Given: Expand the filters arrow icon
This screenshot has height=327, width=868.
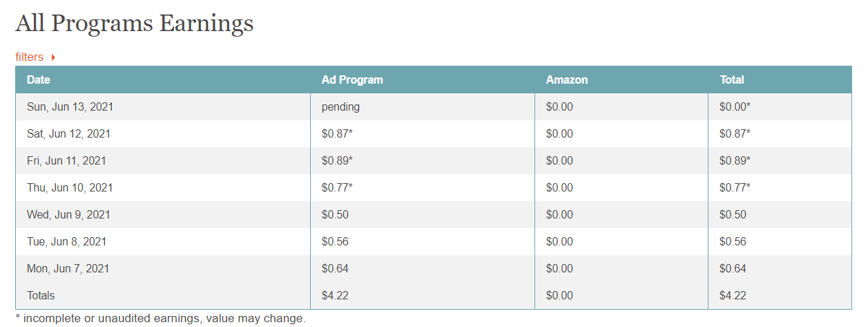Looking at the screenshot, I should pyautogui.click(x=53, y=57).
